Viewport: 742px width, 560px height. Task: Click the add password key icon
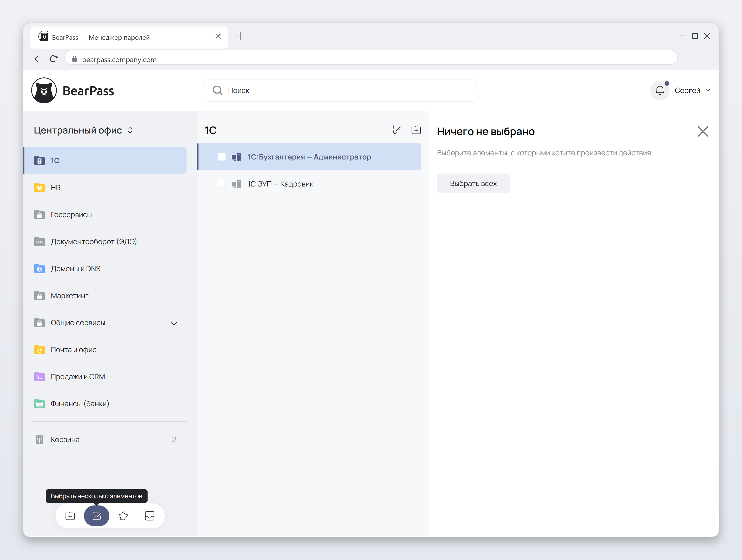click(x=396, y=130)
